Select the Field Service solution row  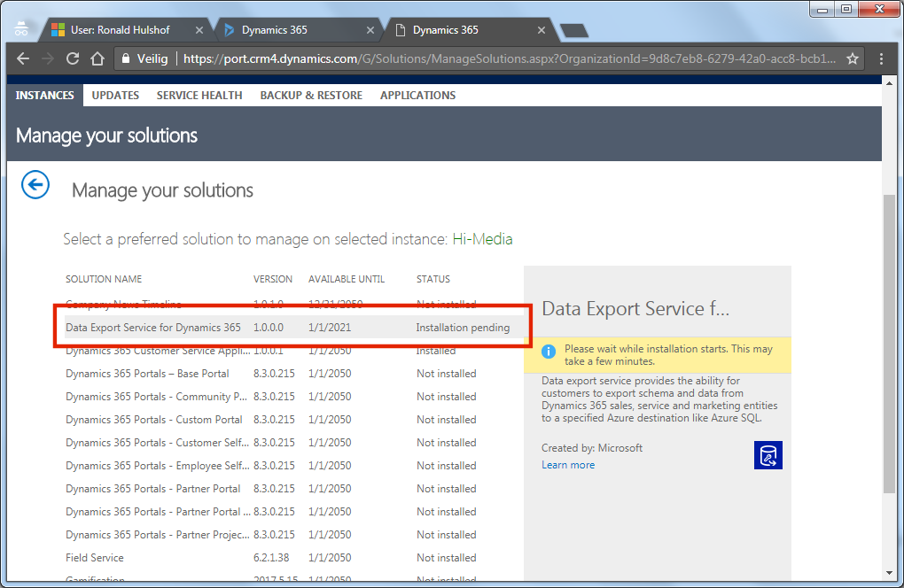[x=294, y=558]
